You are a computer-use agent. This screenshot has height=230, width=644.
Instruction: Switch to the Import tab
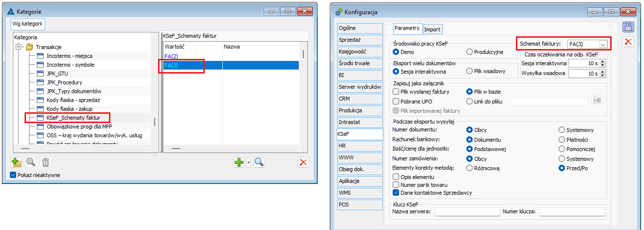pyautogui.click(x=432, y=29)
